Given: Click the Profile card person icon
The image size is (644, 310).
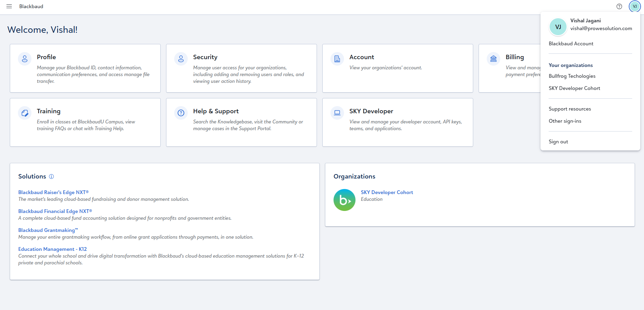Looking at the screenshot, I should pos(25,59).
